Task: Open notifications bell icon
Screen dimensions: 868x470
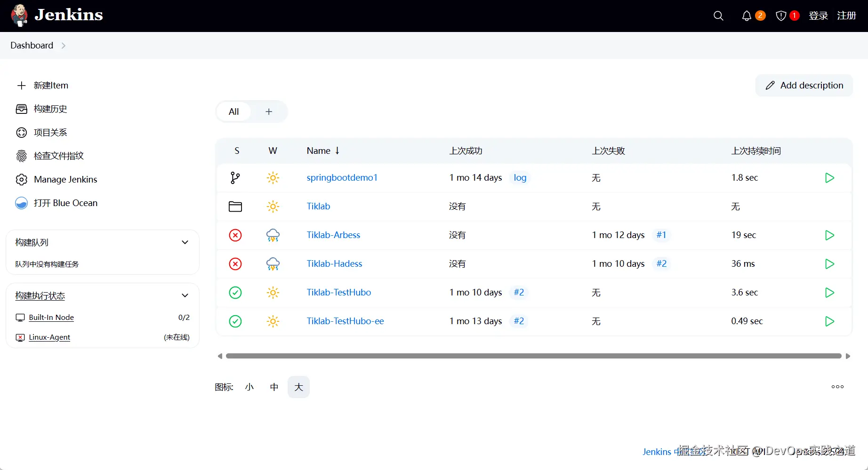Action: point(747,16)
